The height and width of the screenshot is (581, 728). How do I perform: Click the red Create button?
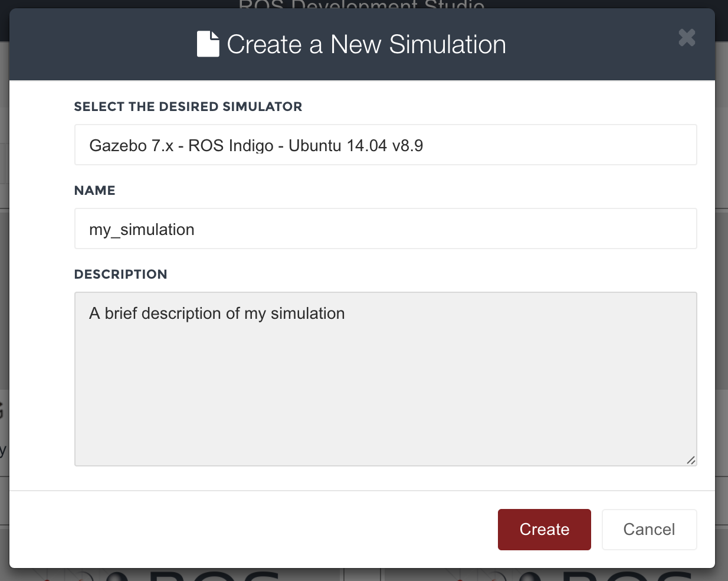point(544,530)
